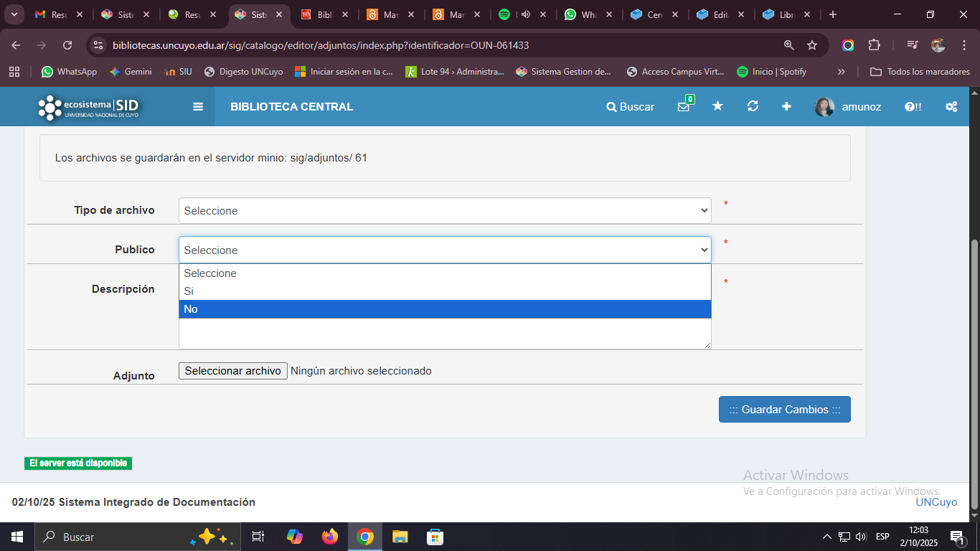The width and height of the screenshot is (980, 551).
Task: Click the ecosistema SID logo
Action: [89, 107]
